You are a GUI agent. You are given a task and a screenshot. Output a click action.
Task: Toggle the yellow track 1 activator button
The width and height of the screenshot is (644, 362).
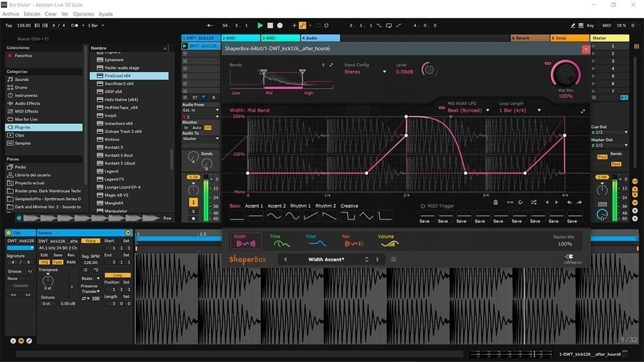(193, 202)
